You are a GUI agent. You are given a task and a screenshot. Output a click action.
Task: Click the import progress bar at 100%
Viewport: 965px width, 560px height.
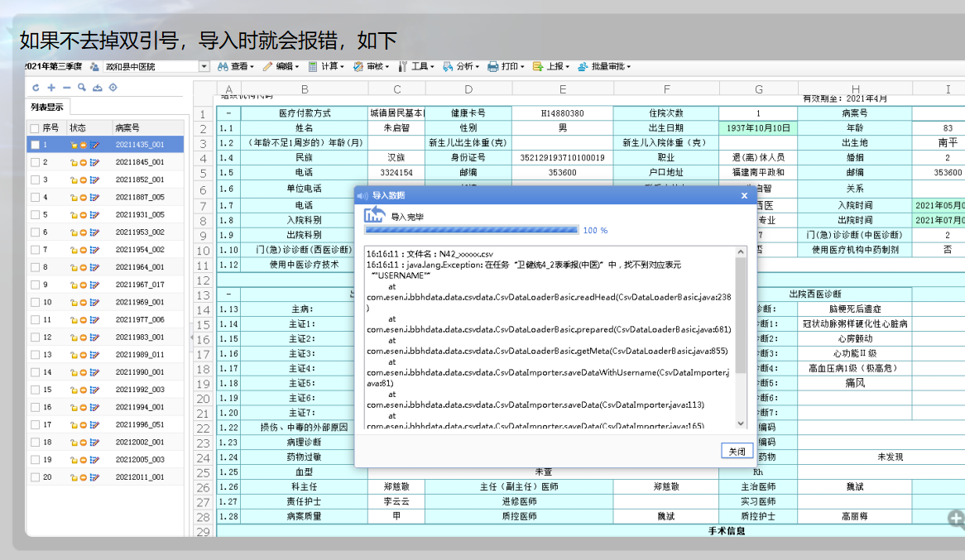(x=471, y=231)
